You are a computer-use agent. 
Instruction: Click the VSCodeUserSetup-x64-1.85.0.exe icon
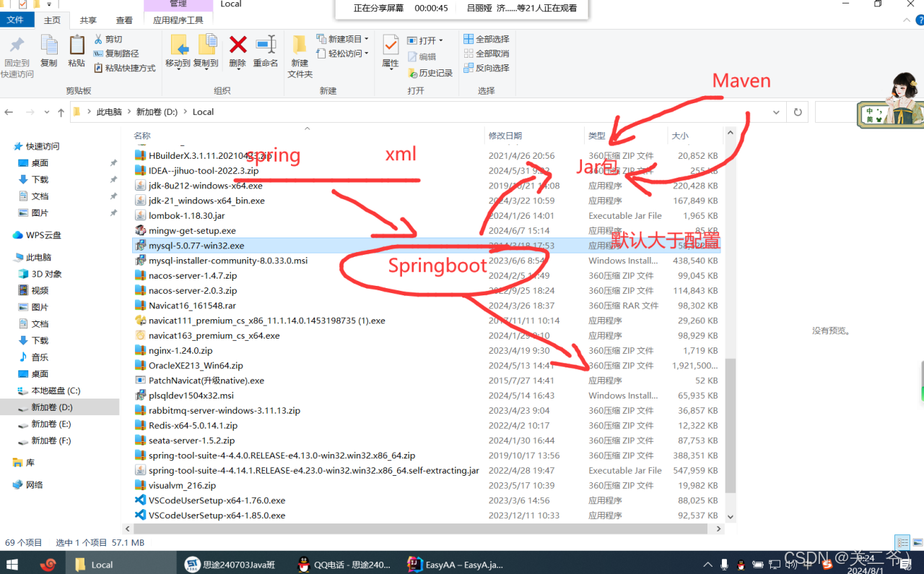tap(141, 515)
